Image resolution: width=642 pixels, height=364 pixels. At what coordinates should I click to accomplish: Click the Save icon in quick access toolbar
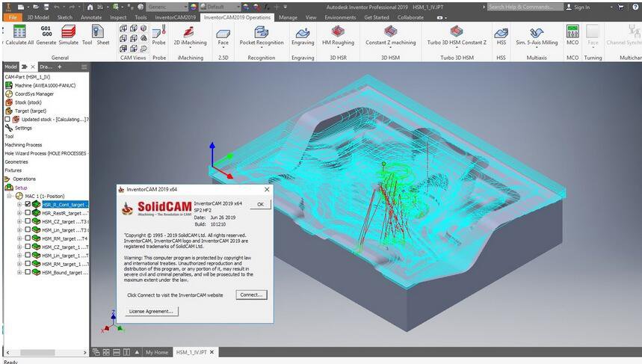46,7
